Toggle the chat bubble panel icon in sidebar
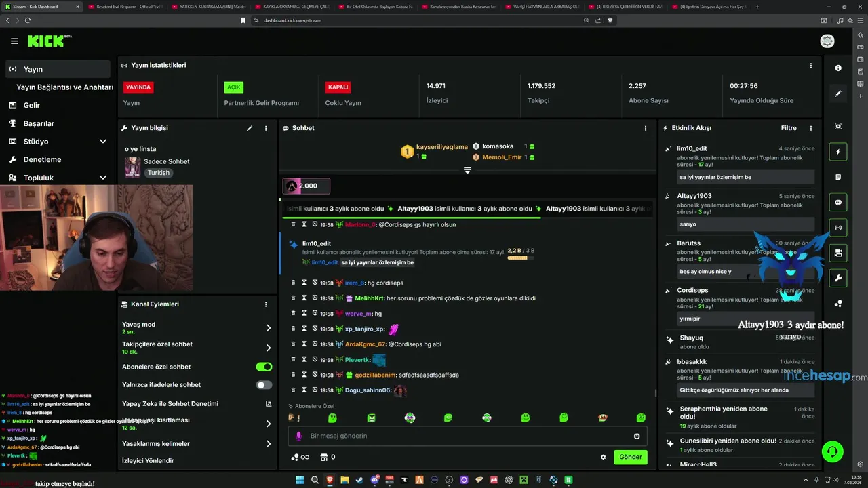This screenshot has width=868, height=488. point(838,202)
